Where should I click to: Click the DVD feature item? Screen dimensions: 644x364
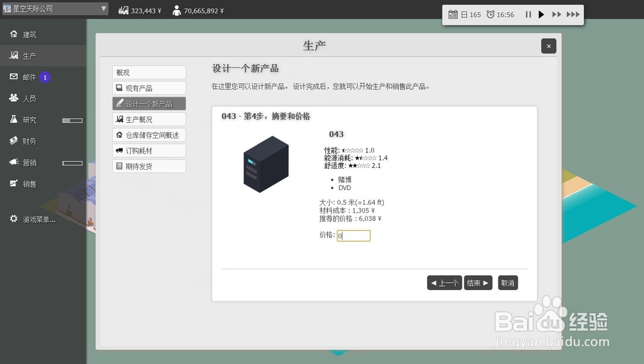point(345,187)
